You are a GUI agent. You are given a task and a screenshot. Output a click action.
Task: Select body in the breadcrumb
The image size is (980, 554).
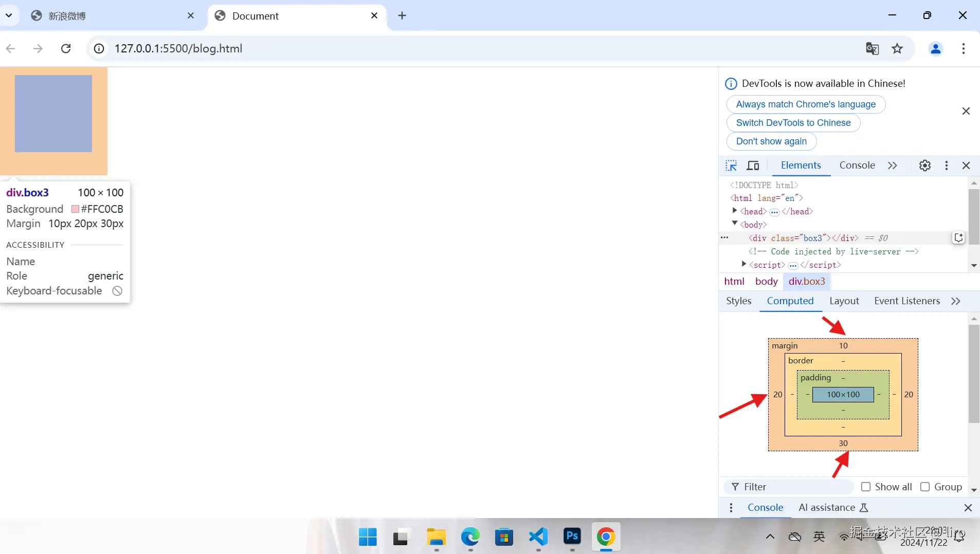(x=766, y=282)
